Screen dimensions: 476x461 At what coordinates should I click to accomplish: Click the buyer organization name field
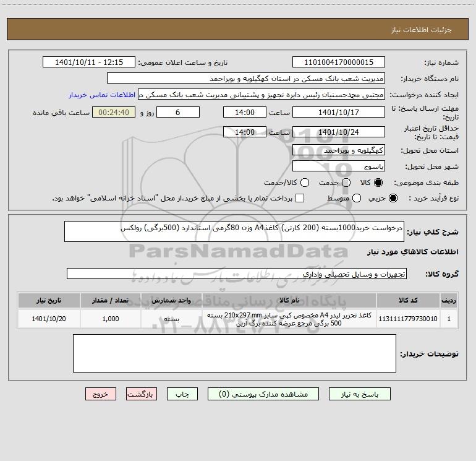(246, 79)
